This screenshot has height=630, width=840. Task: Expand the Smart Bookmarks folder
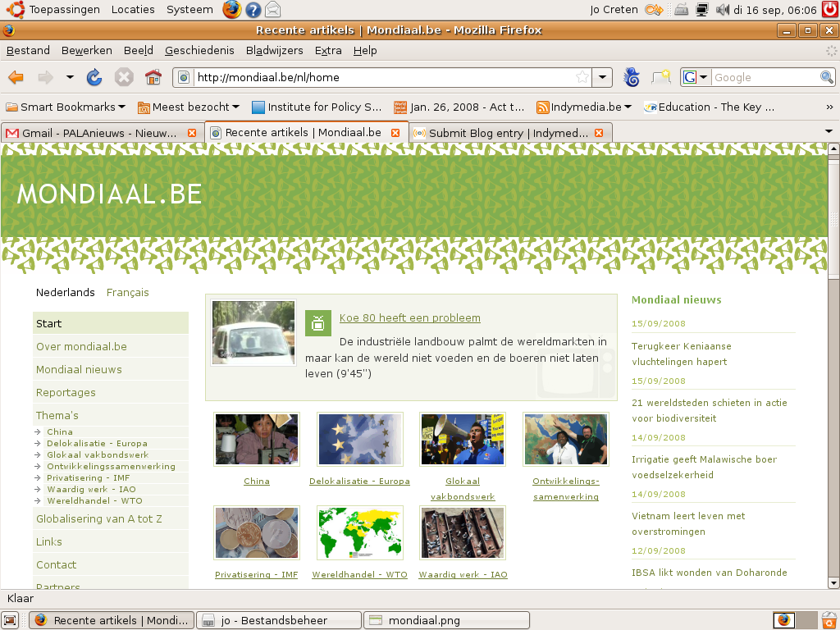click(x=66, y=107)
